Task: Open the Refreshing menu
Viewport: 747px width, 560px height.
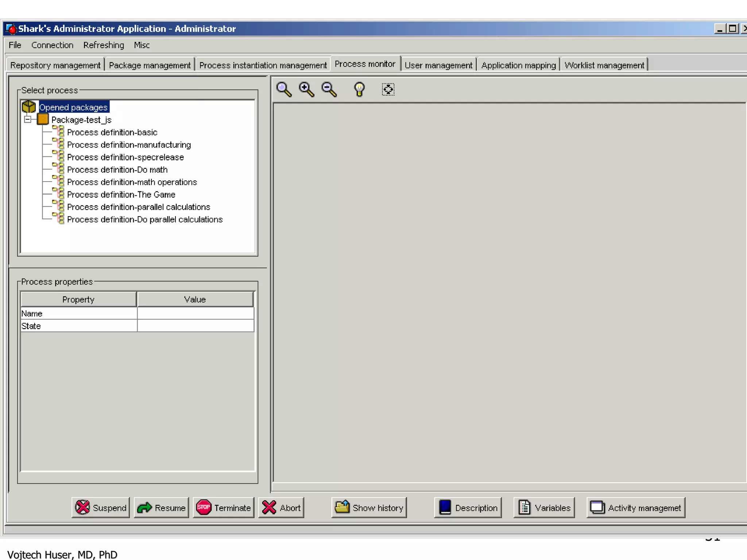Action: (104, 45)
